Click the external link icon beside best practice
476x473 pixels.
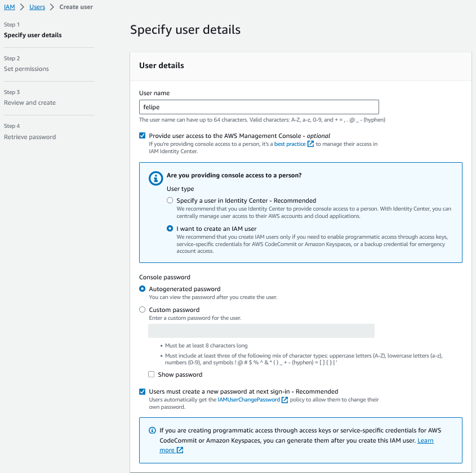310,144
